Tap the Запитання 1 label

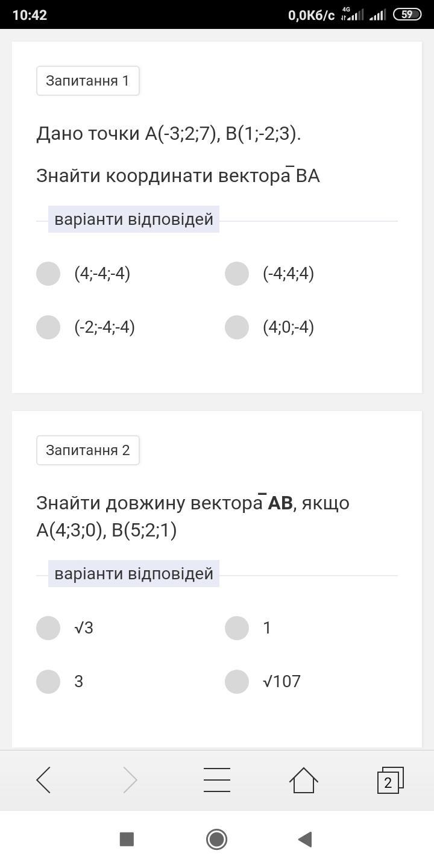pyautogui.click(x=88, y=81)
